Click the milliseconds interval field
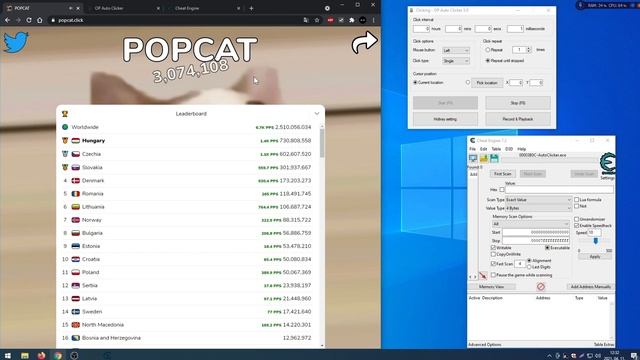This screenshot has width=640, height=360. (x=515, y=29)
